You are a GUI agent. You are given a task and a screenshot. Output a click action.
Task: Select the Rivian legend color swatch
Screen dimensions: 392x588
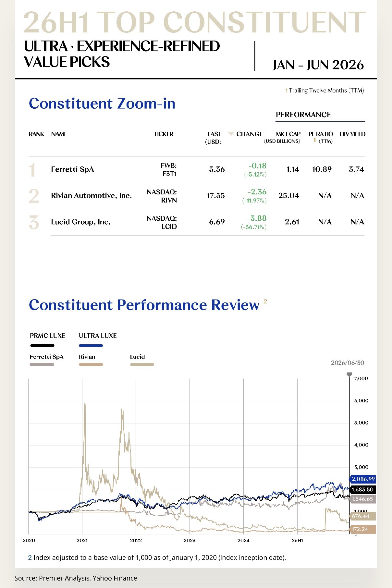point(91,364)
